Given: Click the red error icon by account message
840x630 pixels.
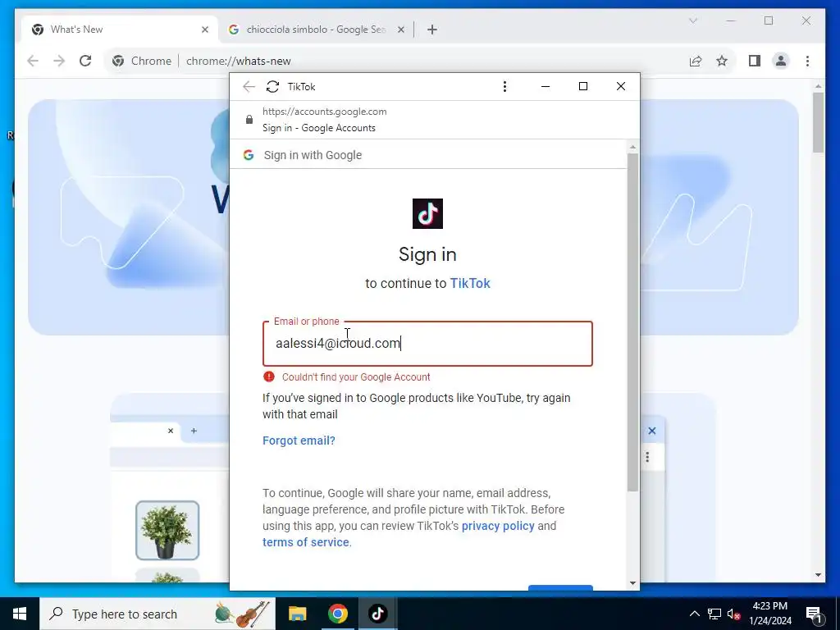Looking at the screenshot, I should [269, 377].
